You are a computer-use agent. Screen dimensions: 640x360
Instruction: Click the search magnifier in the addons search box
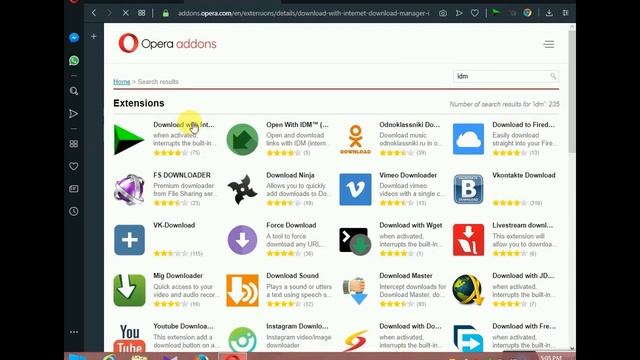(553, 76)
